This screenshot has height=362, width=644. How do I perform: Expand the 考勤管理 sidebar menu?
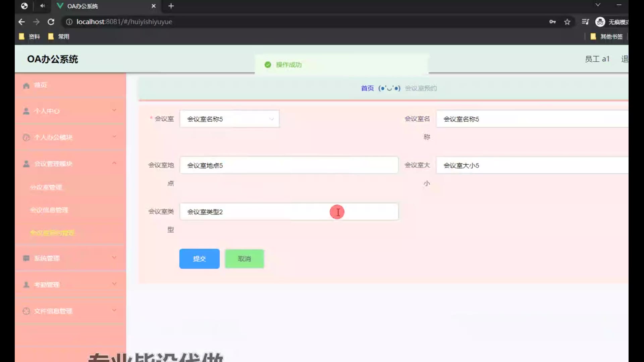(x=70, y=285)
